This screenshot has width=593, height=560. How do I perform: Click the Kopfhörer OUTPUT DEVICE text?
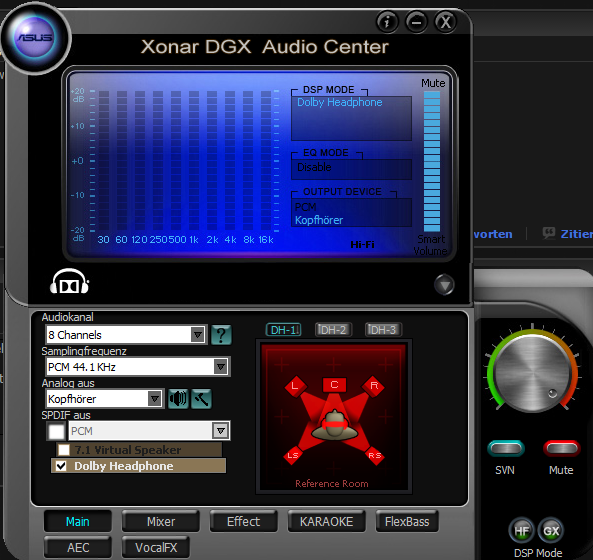[x=319, y=220]
